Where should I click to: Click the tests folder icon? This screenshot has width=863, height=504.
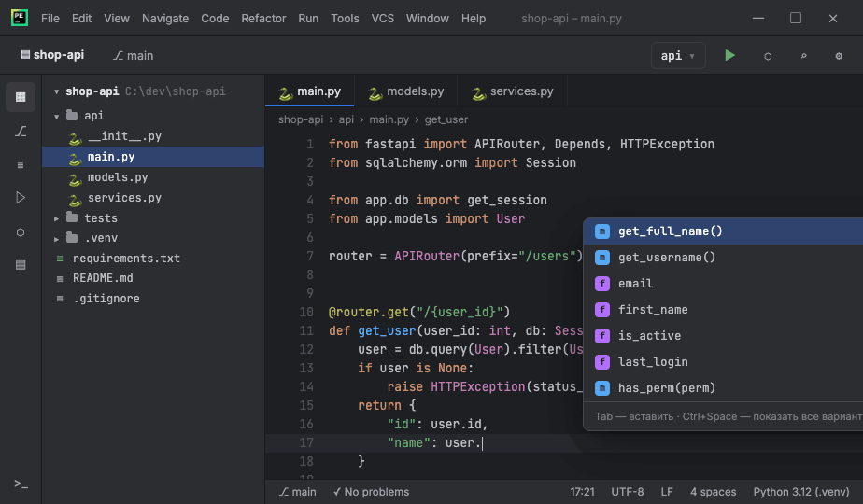pos(72,217)
